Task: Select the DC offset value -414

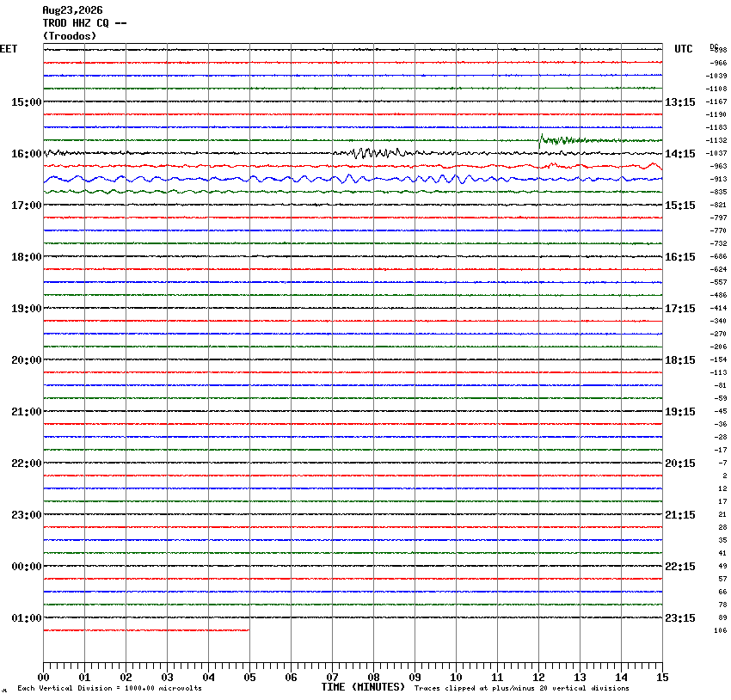Action: coord(718,308)
